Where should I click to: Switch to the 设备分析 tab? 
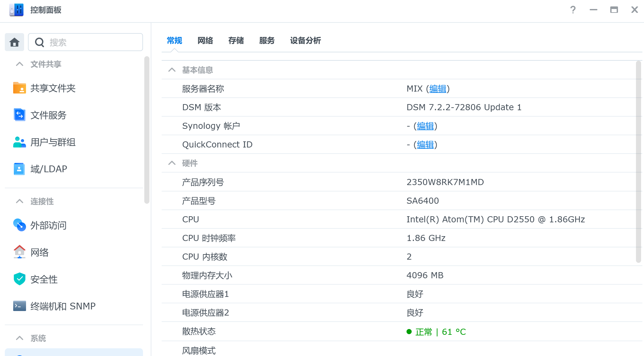(306, 40)
